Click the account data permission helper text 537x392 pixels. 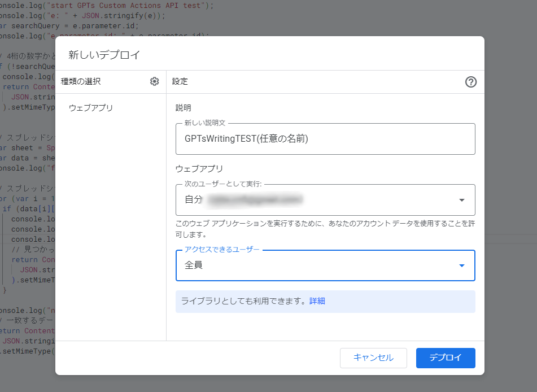[325, 229]
